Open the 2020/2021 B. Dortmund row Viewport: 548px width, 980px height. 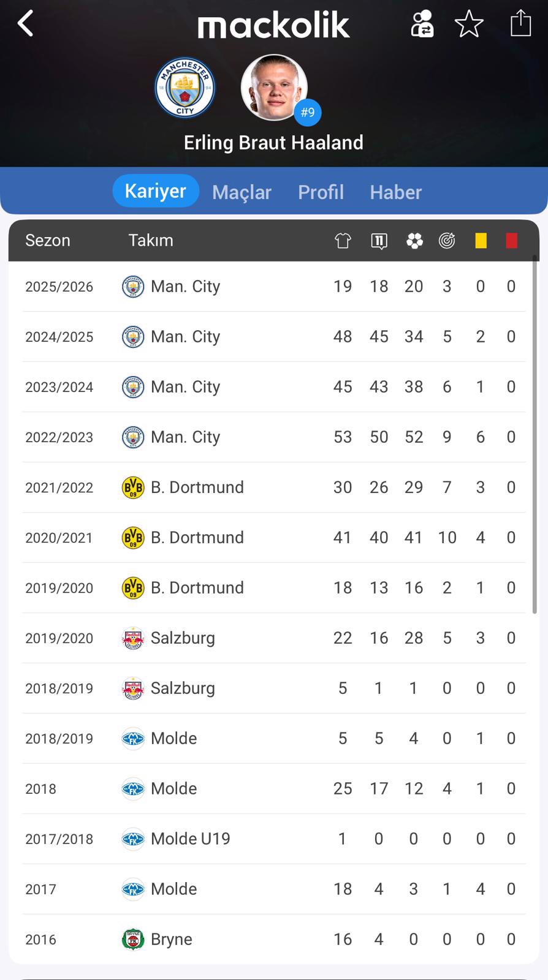tap(273, 538)
